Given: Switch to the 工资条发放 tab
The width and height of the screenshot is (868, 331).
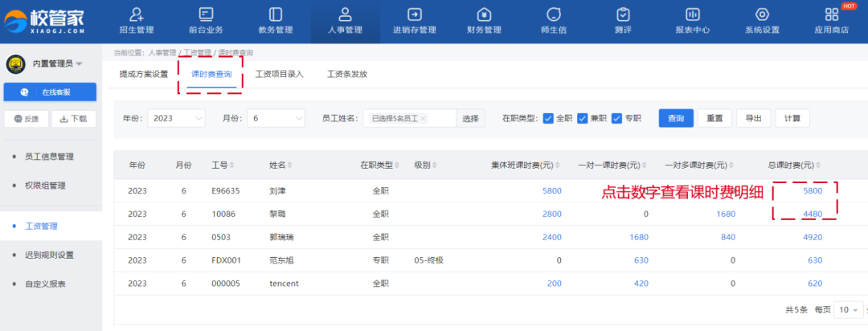Looking at the screenshot, I should [347, 74].
